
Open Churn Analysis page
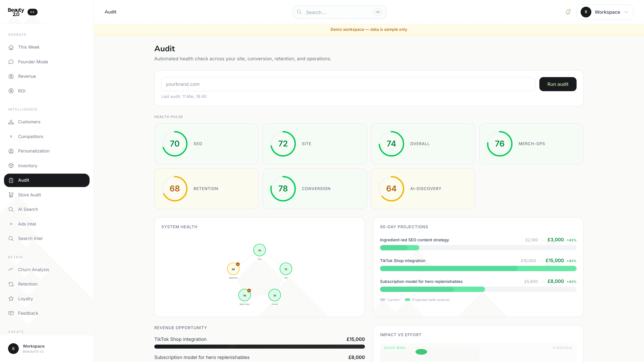point(47,269)
